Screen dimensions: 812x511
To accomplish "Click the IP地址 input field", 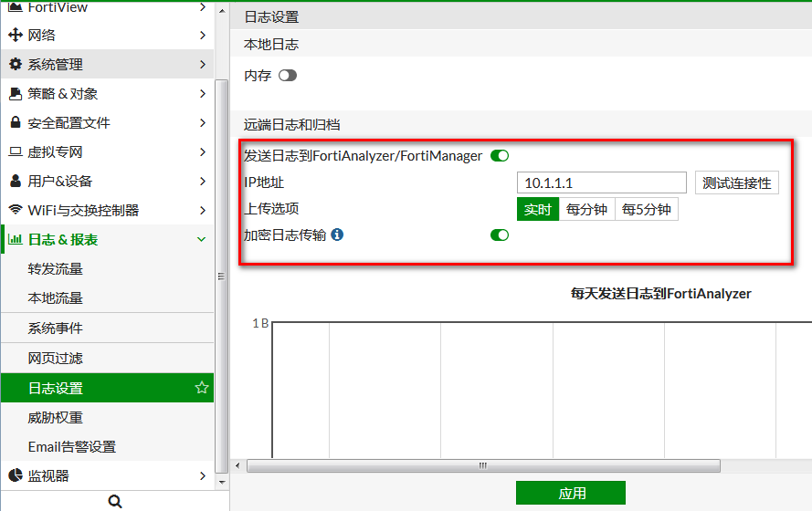I will tap(602, 182).
